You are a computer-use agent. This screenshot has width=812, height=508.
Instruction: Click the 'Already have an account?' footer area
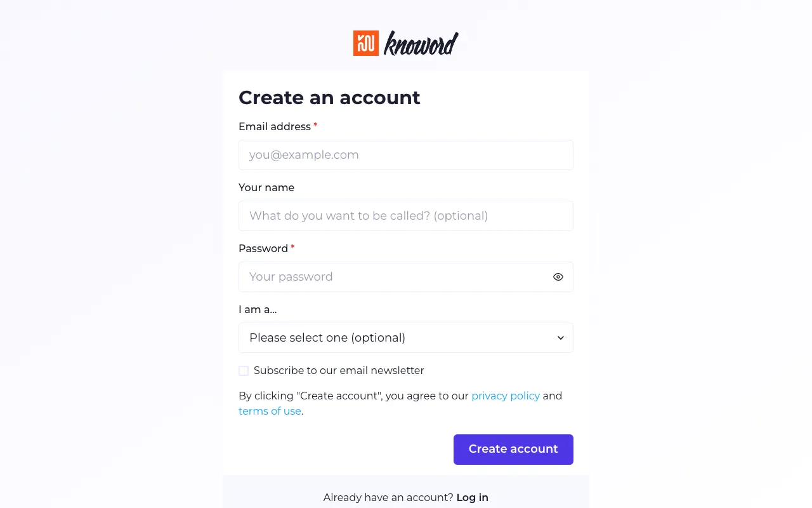coord(388,497)
